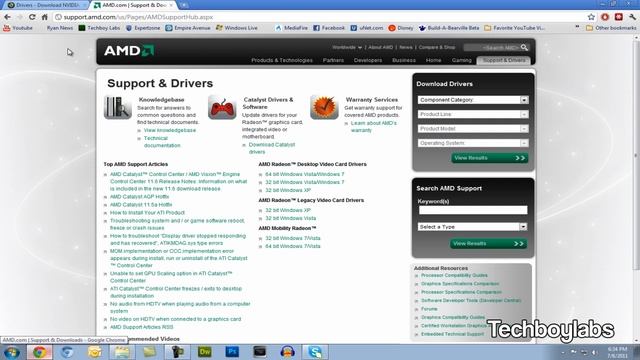
Task: Open the Facebook bookmark
Action: coord(329,28)
